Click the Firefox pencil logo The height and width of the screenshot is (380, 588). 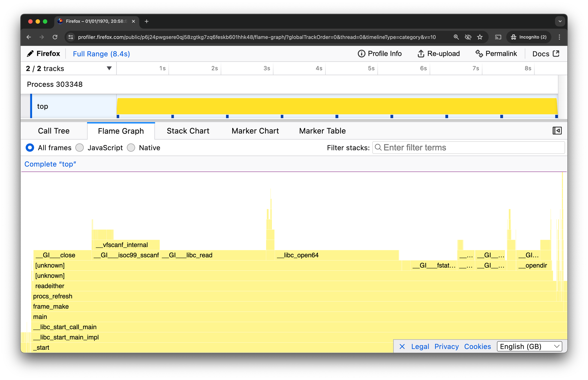30,54
